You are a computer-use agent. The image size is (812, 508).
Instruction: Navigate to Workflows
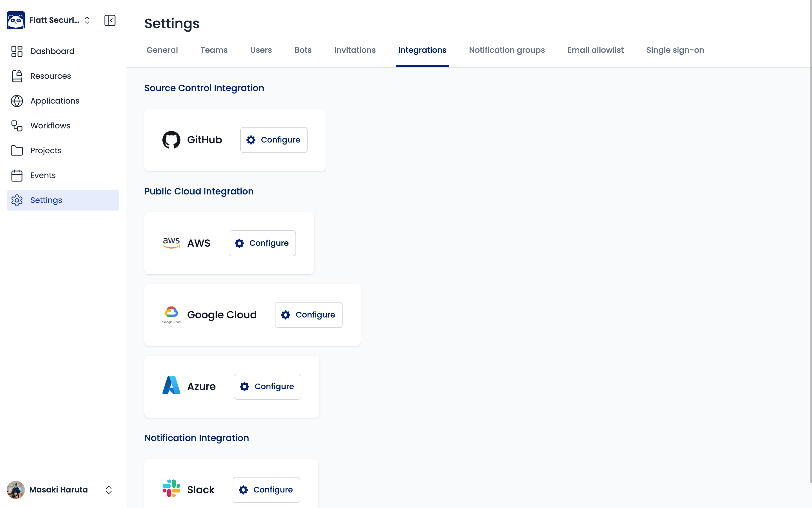[63, 126]
